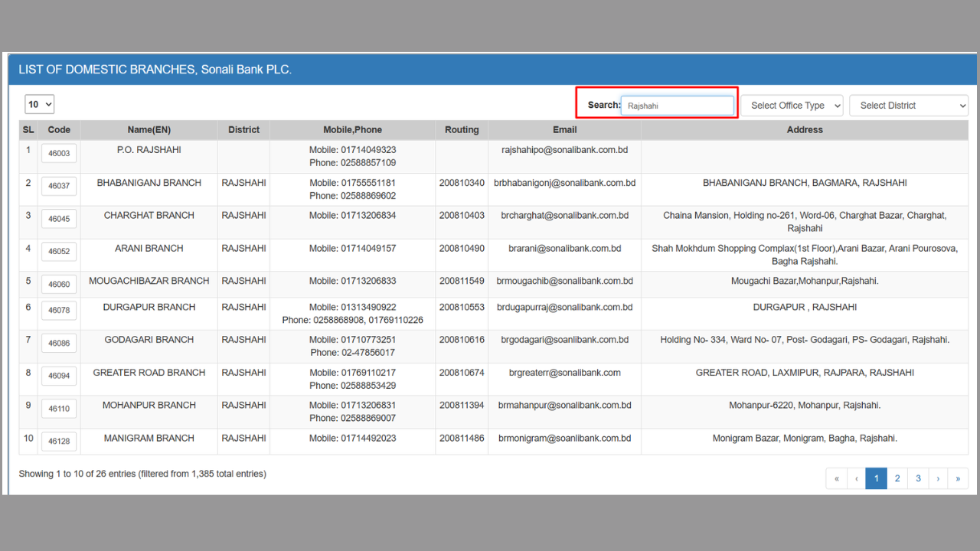Expand the Select Office Type dropdown
980x551 pixels.
click(791, 106)
